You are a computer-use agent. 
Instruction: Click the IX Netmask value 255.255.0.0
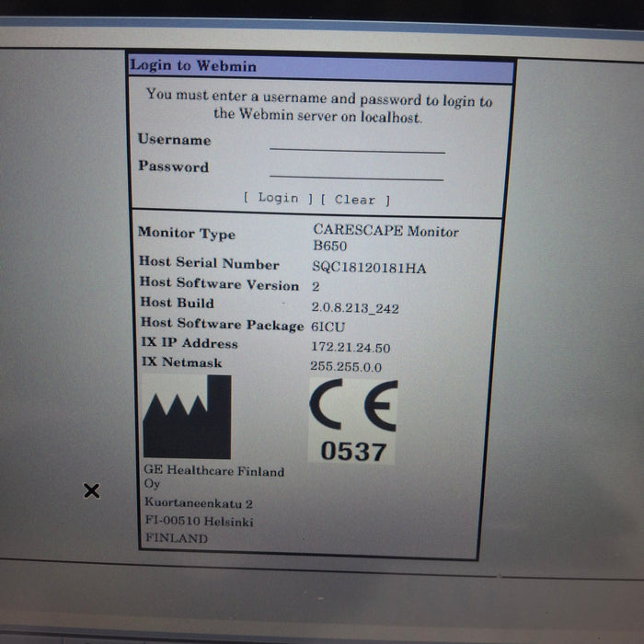(346, 367)
